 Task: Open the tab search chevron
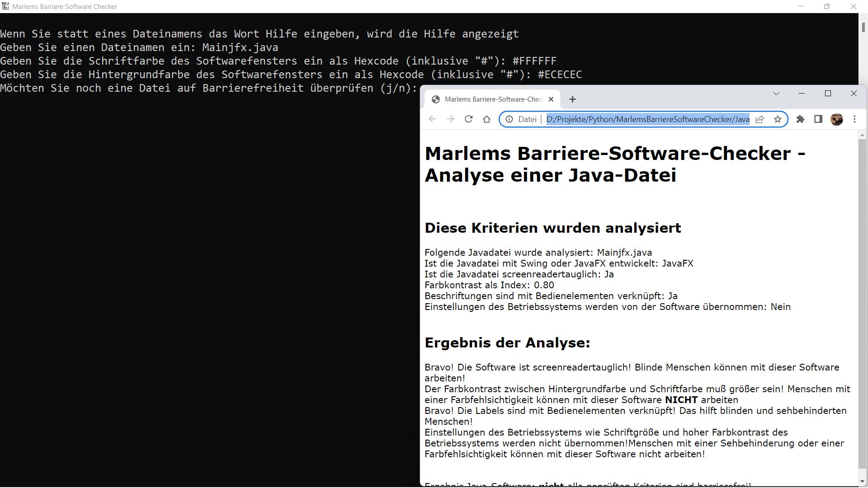[x=776, y=94]
